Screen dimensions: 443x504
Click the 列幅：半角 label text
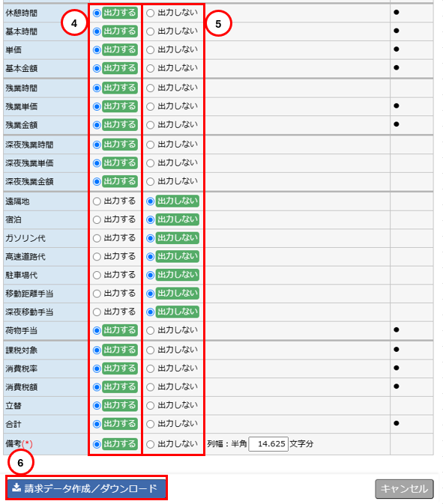tap(227, 444)
